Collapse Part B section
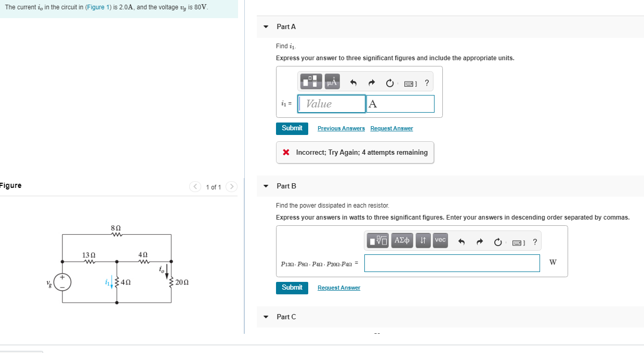This screenshot has height=353, width=644. pos(266,186)
